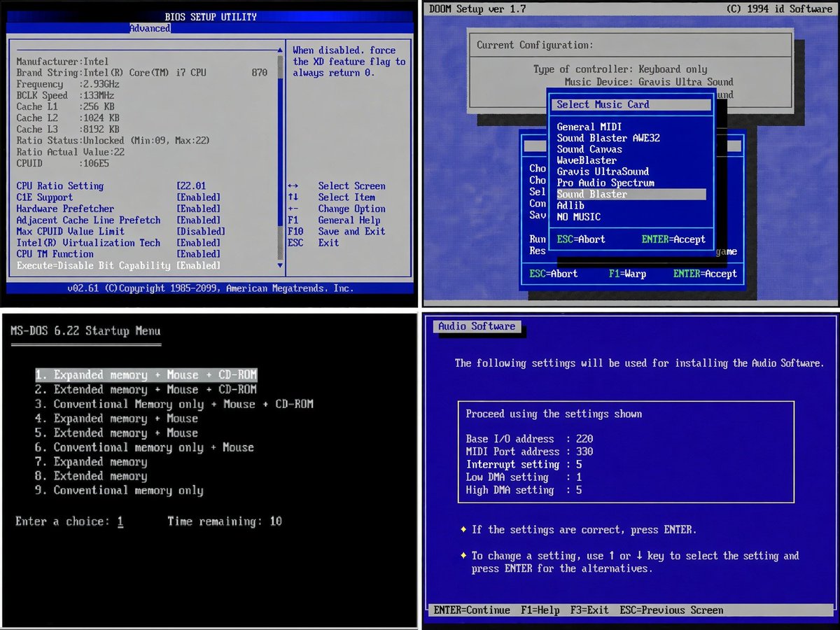Viewport: 840px width, 630px height.
Task: Click ESC=Abort in the lower DOOM bar
Action: pyautogui.click(x=554, y=274)
